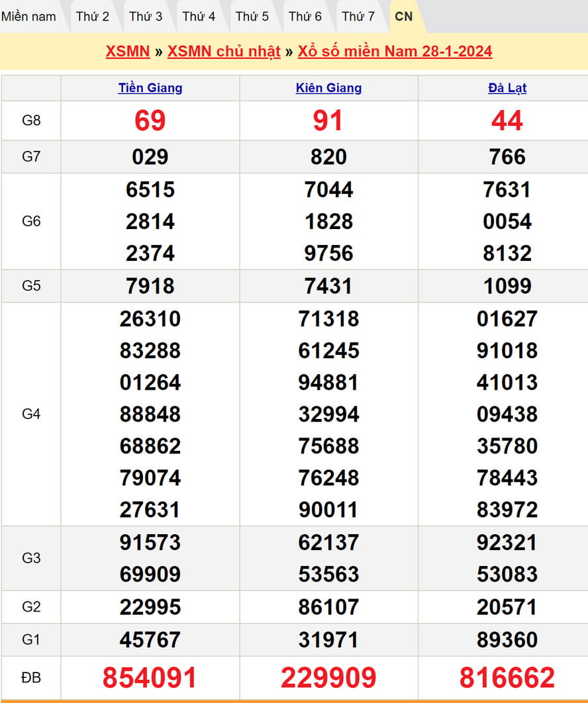Click Đà Lạt special prize 816662
The image size is (588, 703).
[x=507, y=678]
